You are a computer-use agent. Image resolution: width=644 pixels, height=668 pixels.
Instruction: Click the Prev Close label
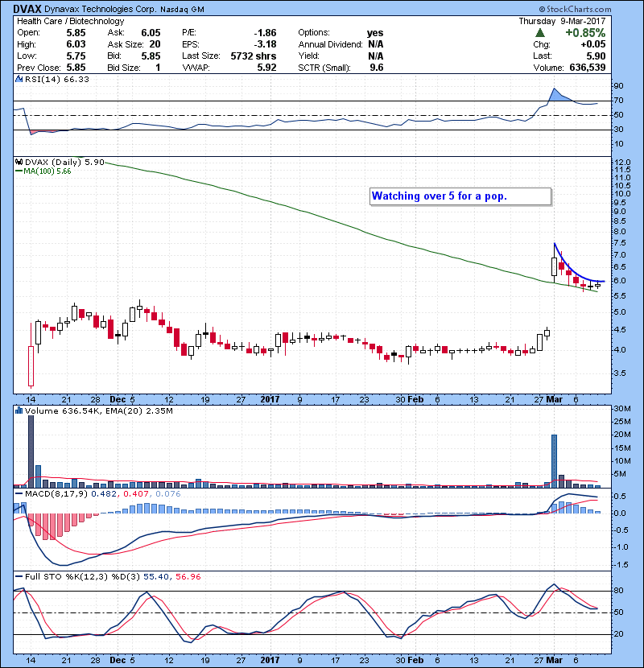pyautogui.click(x=39, y=68)
